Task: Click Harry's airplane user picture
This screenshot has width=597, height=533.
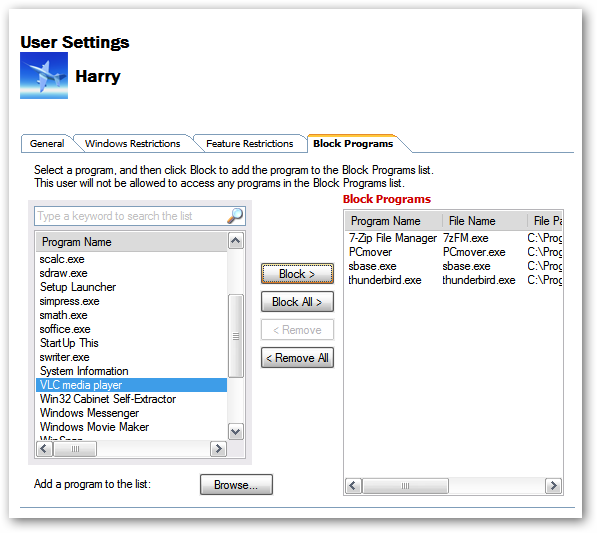Action: 44,75
